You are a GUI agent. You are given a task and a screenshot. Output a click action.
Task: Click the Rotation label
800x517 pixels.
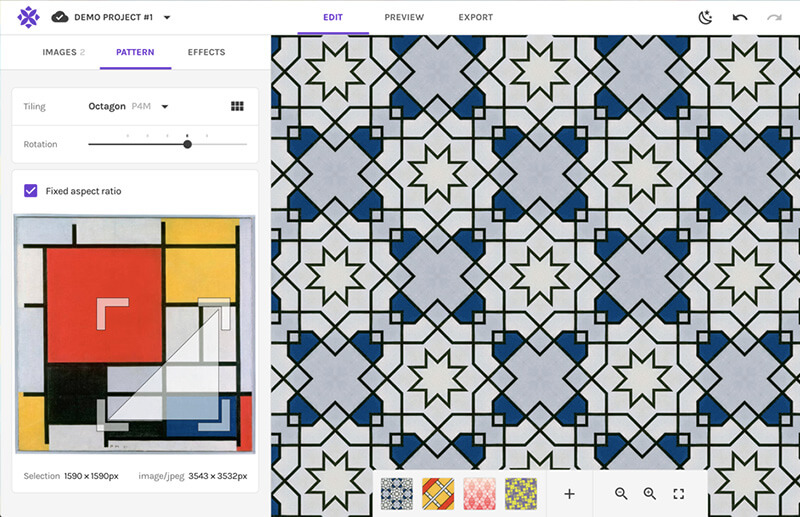40,144
